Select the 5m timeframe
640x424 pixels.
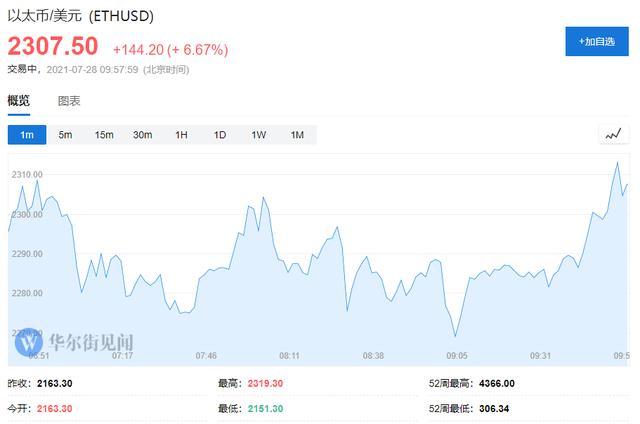coord(65,135)
